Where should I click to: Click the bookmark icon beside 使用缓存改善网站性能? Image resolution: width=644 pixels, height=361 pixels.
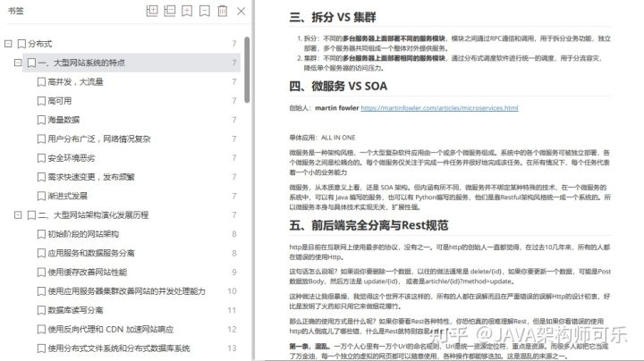pos(41,272)
